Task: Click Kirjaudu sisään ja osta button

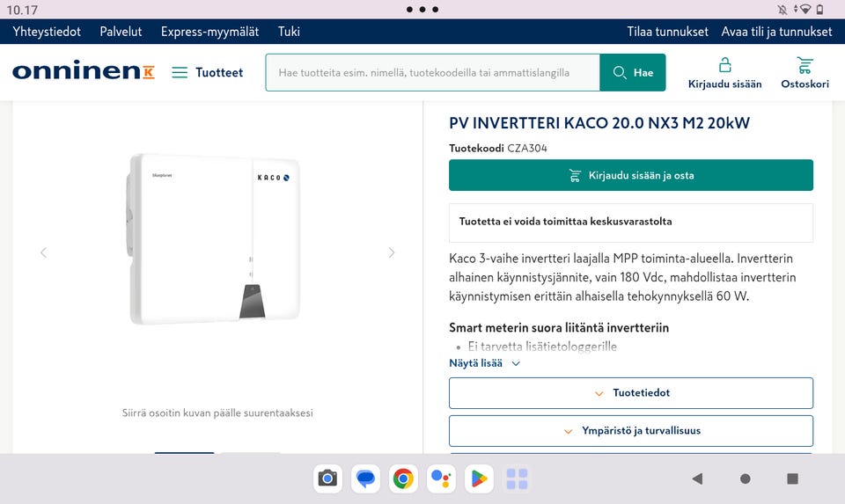Action: click(x=630, y=175)
